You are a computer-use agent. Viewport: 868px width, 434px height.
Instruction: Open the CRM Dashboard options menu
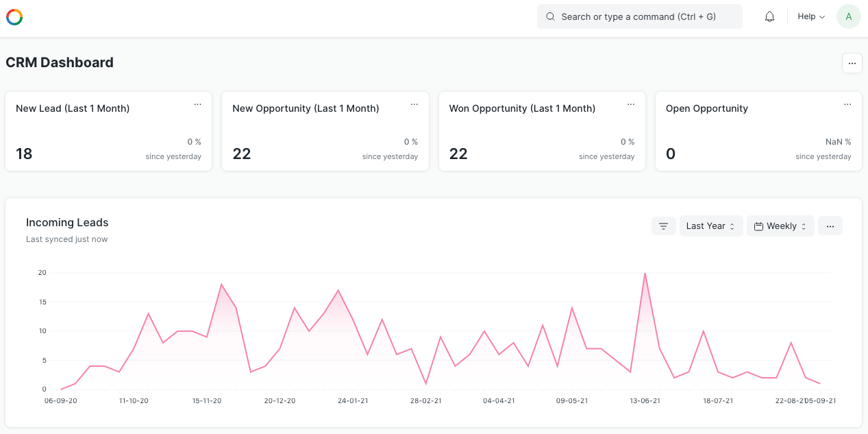(x=852, y=63)
